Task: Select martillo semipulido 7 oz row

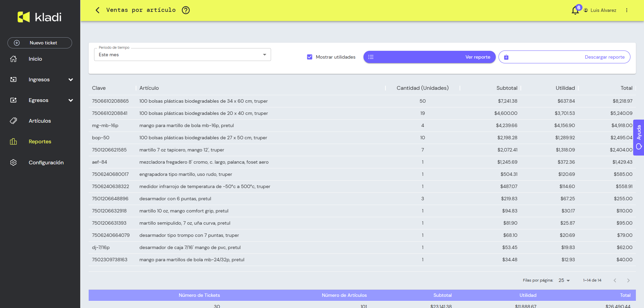Action: click(362, 223)
